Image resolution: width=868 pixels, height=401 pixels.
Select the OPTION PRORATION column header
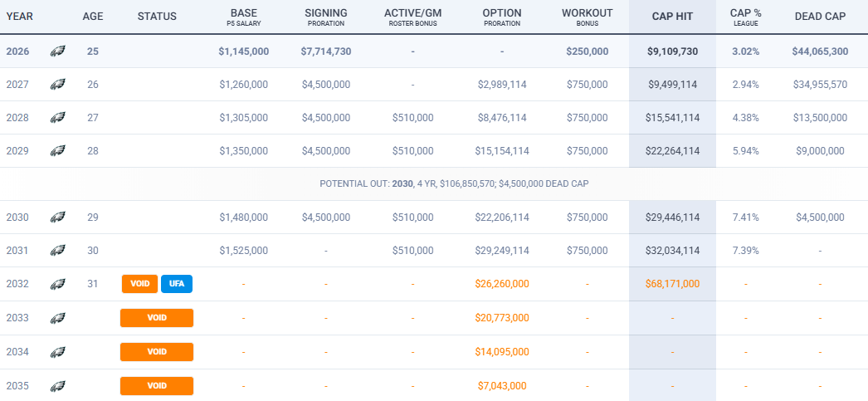(501, 17)
